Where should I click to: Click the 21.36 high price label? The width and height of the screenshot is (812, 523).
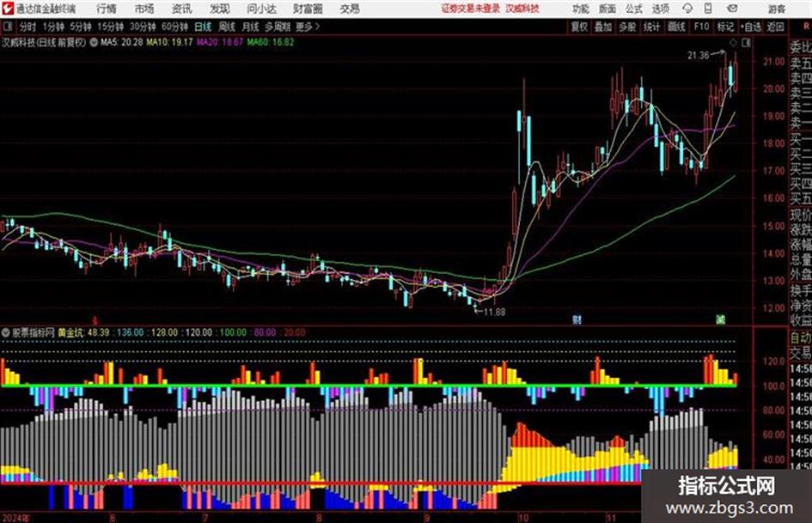point(698,56)
